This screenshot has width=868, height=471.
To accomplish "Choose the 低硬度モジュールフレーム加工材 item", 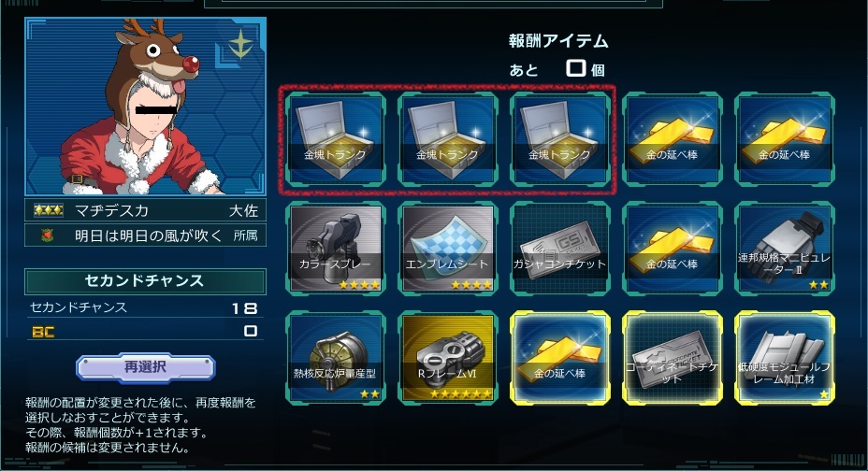I will 785,358.
